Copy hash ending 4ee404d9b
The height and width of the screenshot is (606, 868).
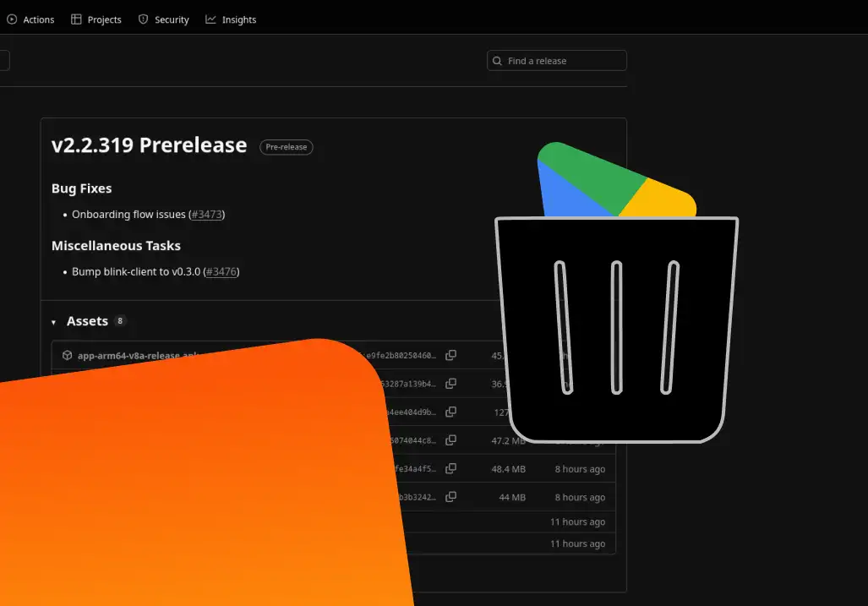[x=451, y=412]
